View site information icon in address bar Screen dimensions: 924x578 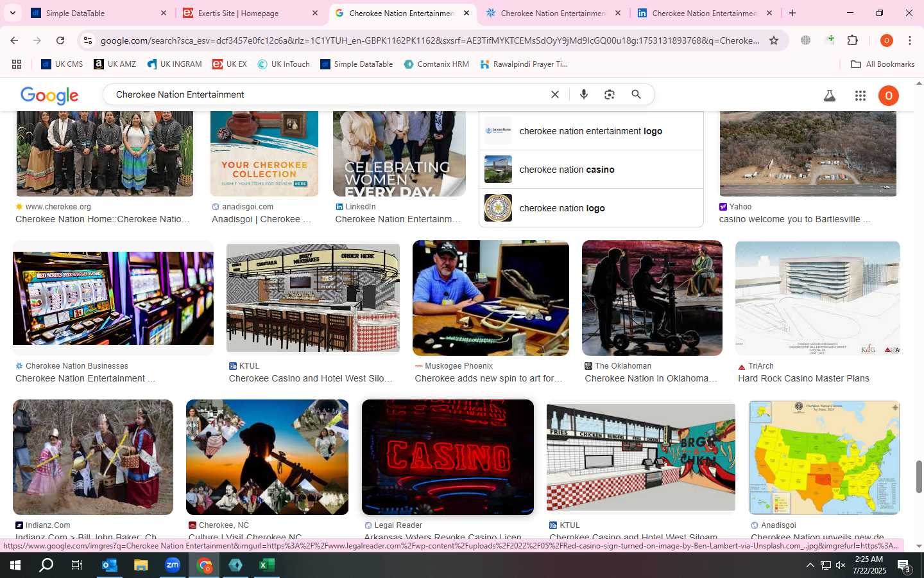[x=88, y=40]
